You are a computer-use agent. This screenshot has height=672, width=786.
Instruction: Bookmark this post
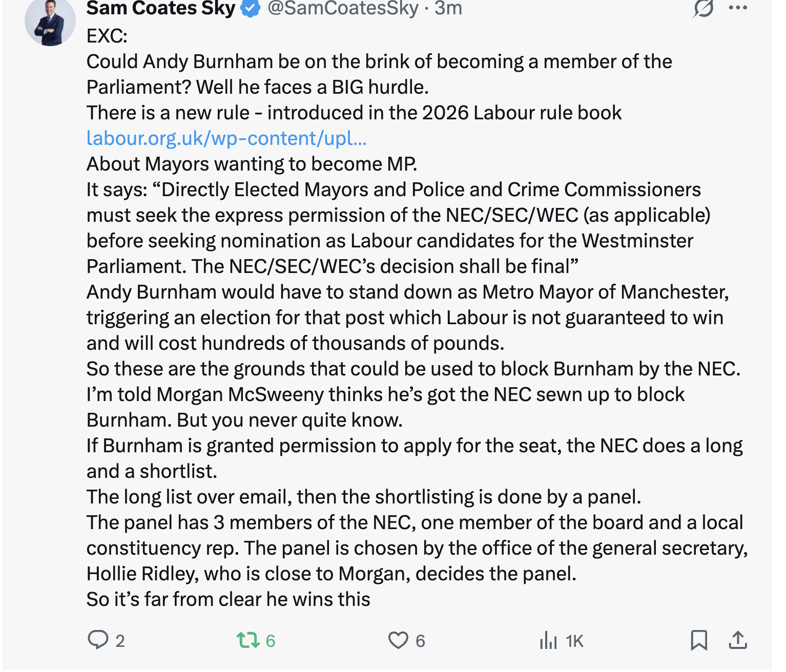click(x=699, y=640)
